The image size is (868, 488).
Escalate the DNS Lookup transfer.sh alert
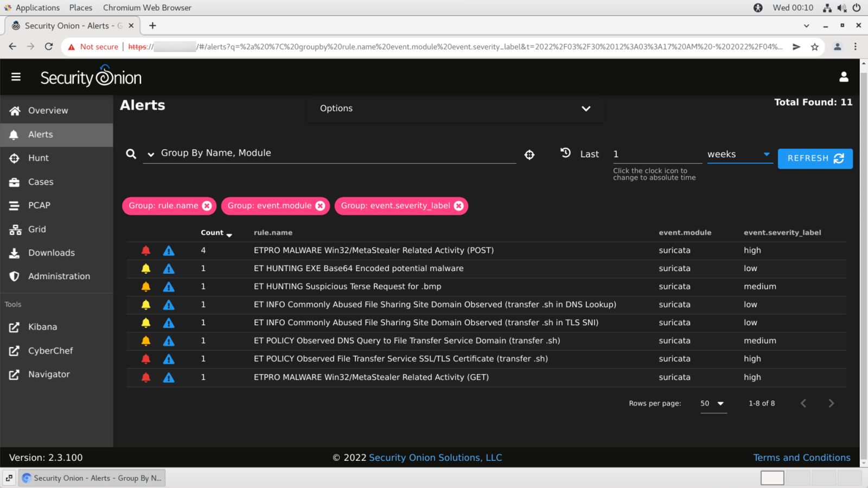169,305
